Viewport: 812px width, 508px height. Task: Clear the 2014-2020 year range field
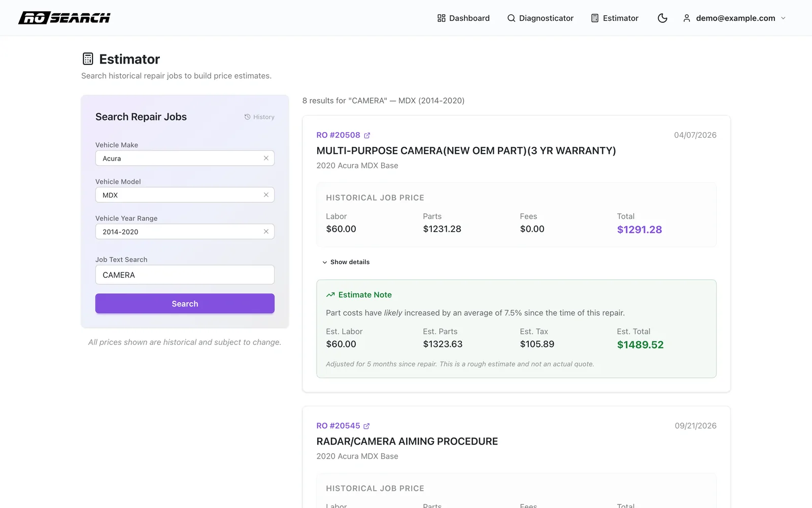point(266,231)
